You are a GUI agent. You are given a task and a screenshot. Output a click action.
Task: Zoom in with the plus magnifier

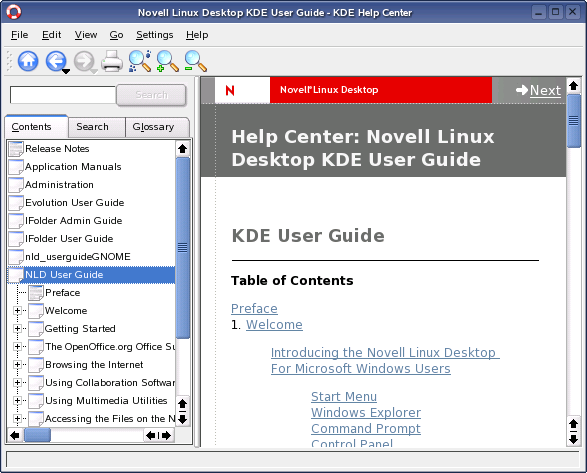[167, 61]
